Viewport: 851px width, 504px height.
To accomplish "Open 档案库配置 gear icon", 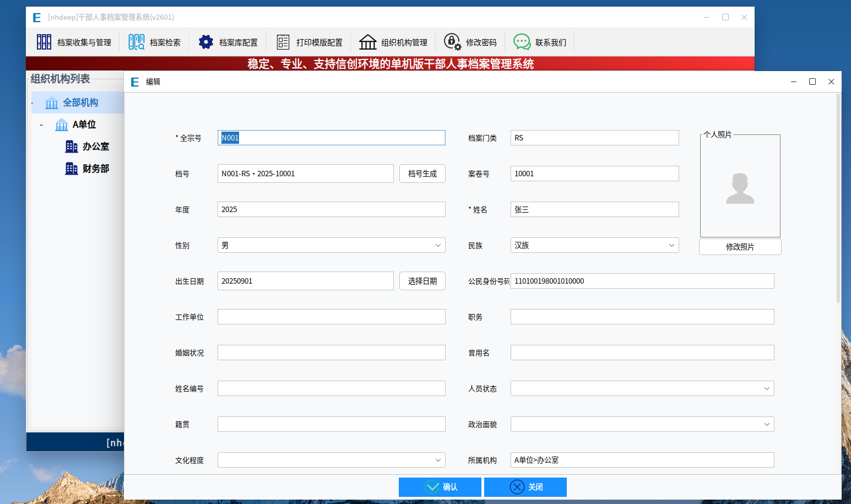I will click(x=206, y=42).
